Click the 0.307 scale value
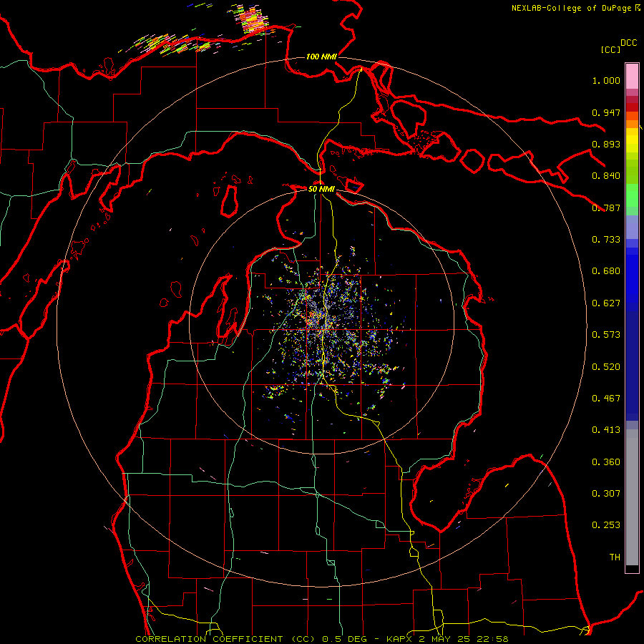 606,494
